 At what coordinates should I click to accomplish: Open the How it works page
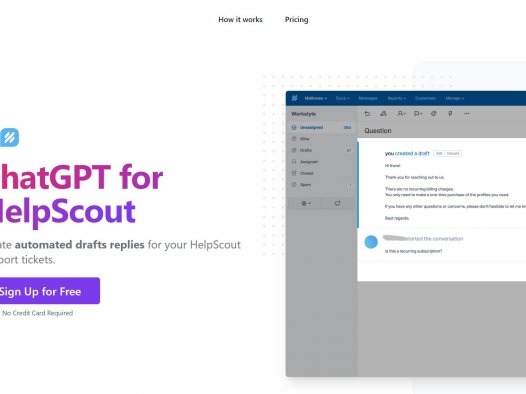pyautogui.click(x=240, y=20)
